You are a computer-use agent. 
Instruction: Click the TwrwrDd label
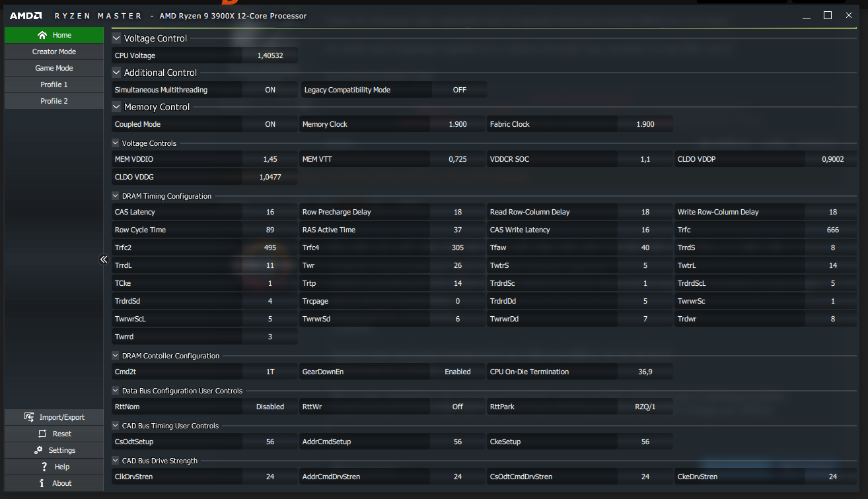[x=505, y=319]
